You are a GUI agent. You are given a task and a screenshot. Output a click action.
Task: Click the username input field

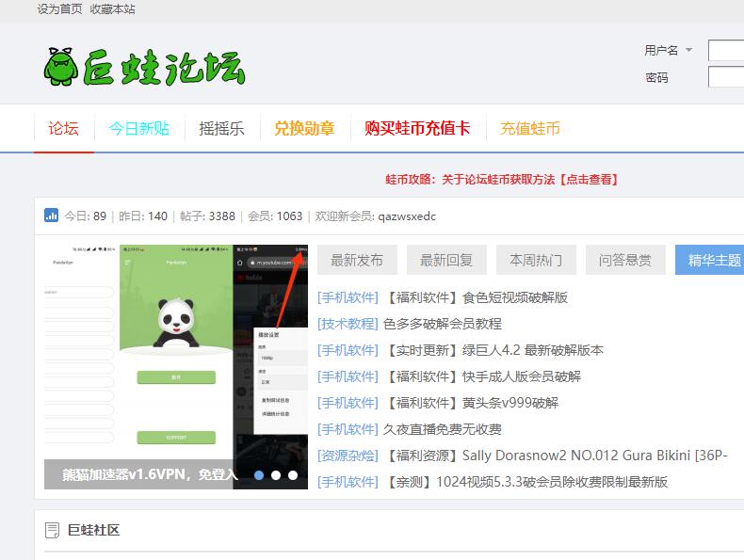coord(726,51)
